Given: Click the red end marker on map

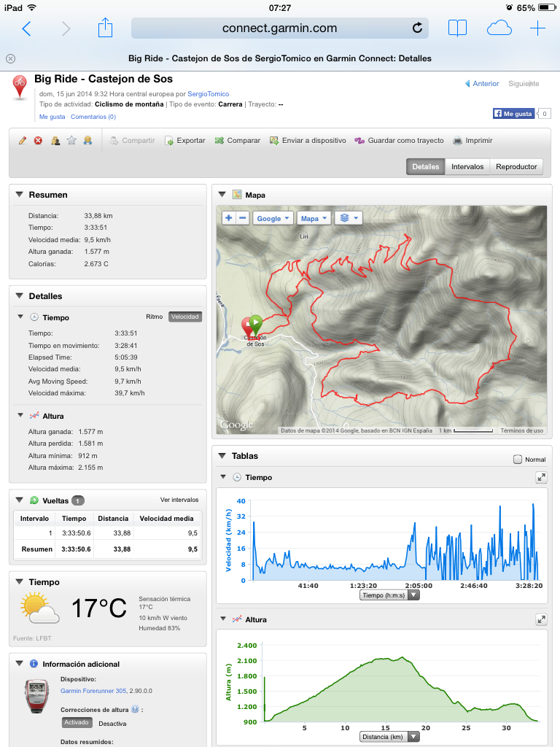Looking at the screenshot, I should click(x=246, y=328).
